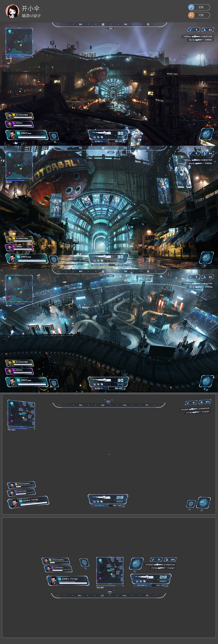Click shield skill icon in flat HUD layout panel
Viewport: 218px width, 644px height.
pyautogui.click(x=191, y=504)
